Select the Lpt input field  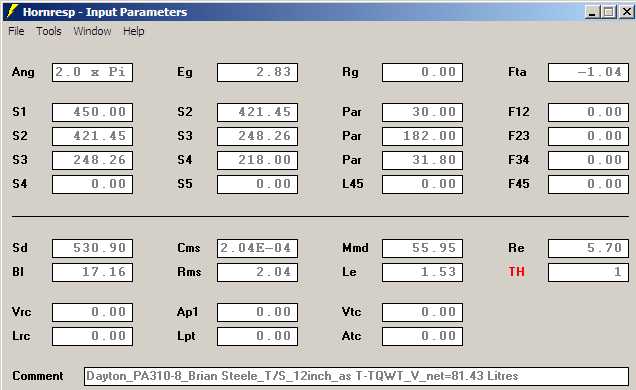coord(258,336)
